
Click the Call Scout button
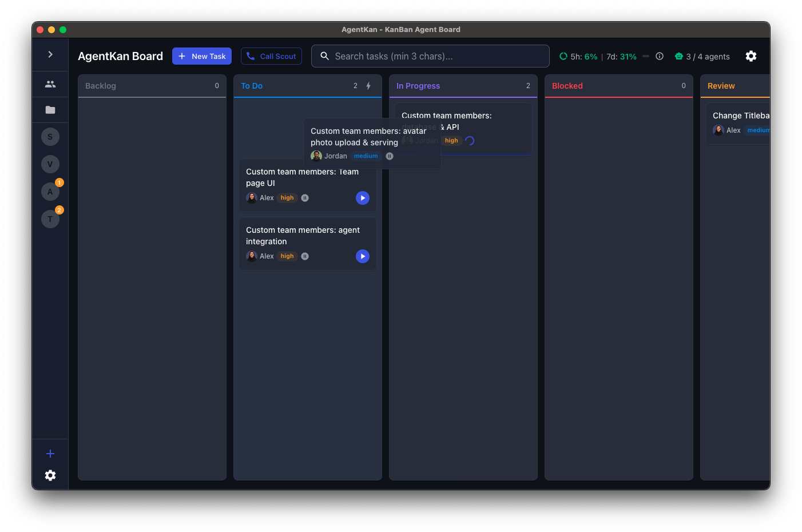coord(271,56)
